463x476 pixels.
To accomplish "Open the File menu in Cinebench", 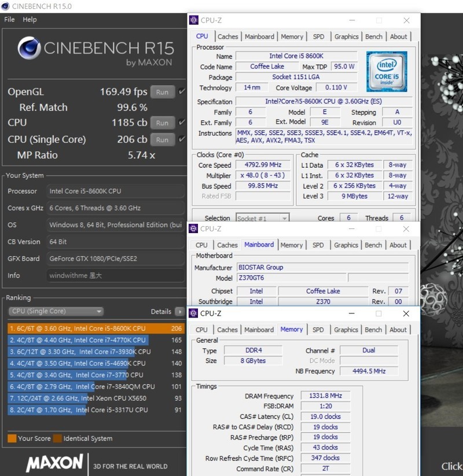I will [9, 19].
